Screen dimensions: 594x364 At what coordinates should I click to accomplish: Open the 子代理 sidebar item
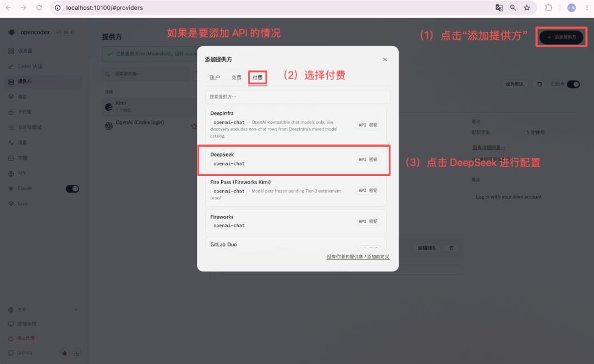click(x=43, y=112)
